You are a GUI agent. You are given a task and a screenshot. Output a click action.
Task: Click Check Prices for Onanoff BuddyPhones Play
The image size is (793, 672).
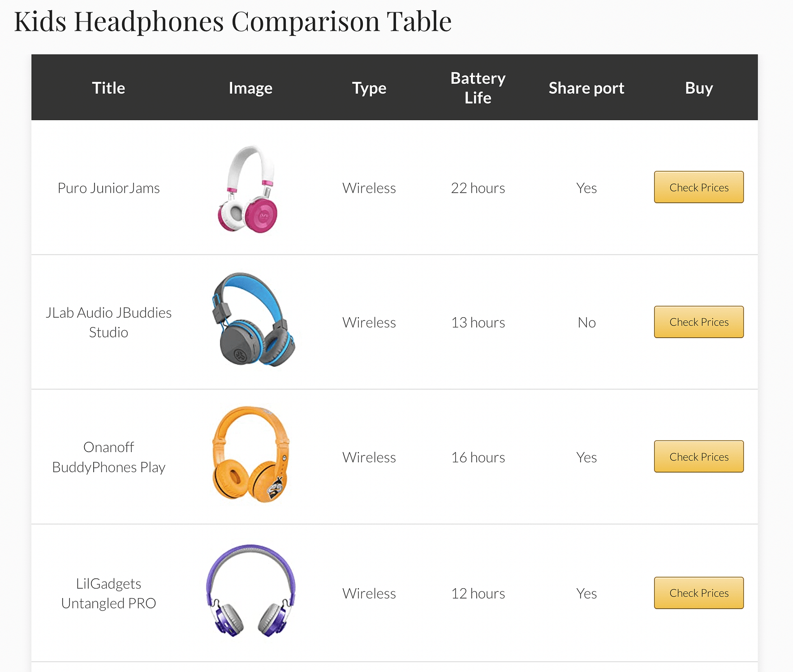[x=698, y=457]
